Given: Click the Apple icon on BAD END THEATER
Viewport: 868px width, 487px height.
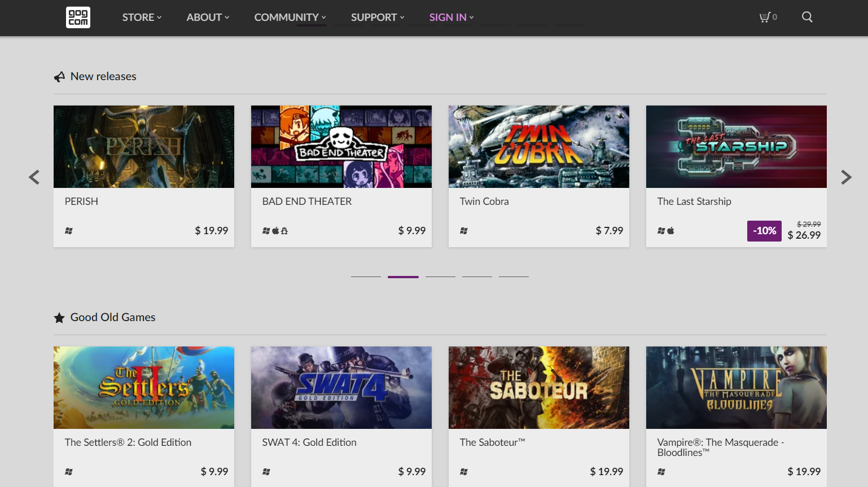Looking at the screenshot, I should [275, 231].
